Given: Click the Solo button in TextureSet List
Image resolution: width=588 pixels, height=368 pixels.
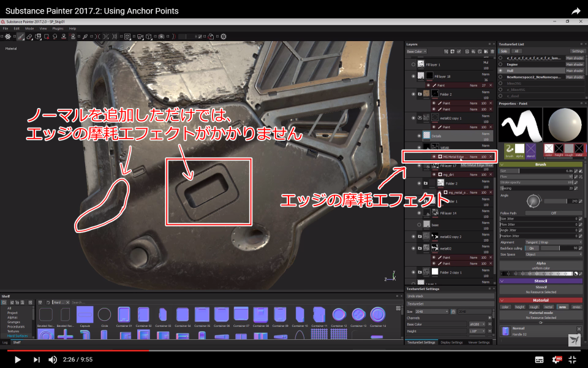Looking at the screenshot, I should 504,51.
